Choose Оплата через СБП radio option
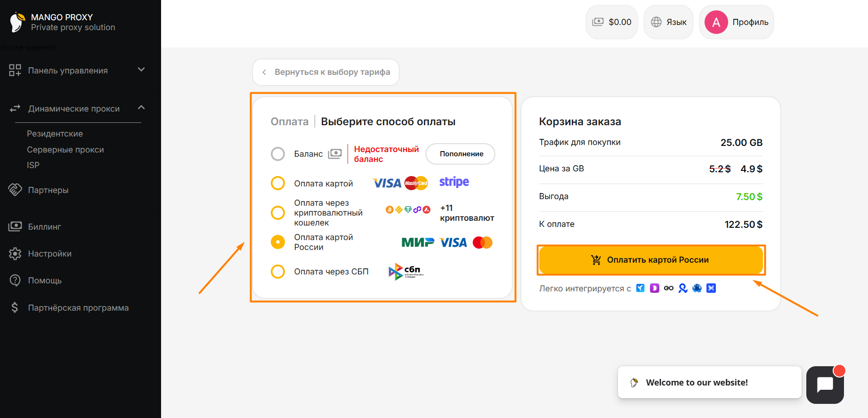 [x=278, y=272]
